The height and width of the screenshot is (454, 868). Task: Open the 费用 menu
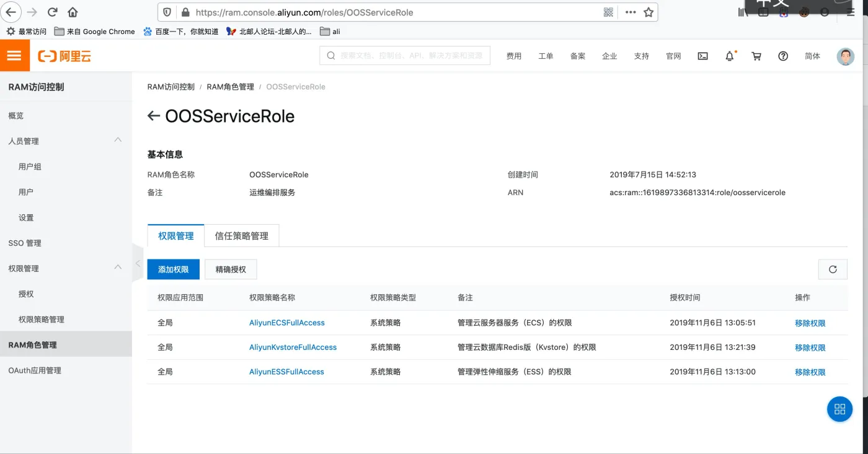tap(514, 56)
